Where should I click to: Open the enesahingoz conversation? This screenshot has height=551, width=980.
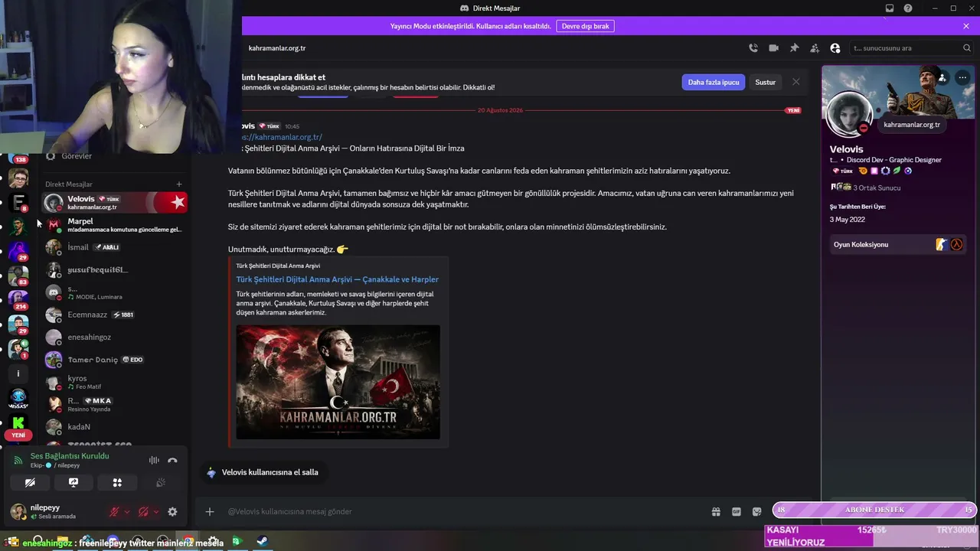[x=115, y=337]
